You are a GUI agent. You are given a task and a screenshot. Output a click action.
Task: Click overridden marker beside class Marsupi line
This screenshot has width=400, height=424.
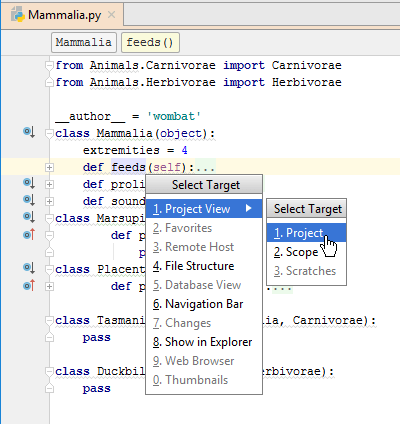(29, 217)
